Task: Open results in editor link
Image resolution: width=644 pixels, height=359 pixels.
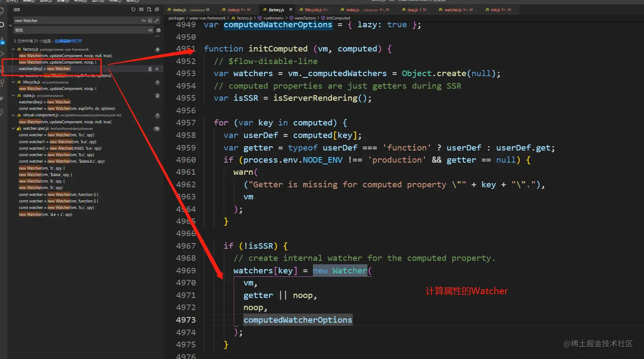Action: [x=68, y=41]
